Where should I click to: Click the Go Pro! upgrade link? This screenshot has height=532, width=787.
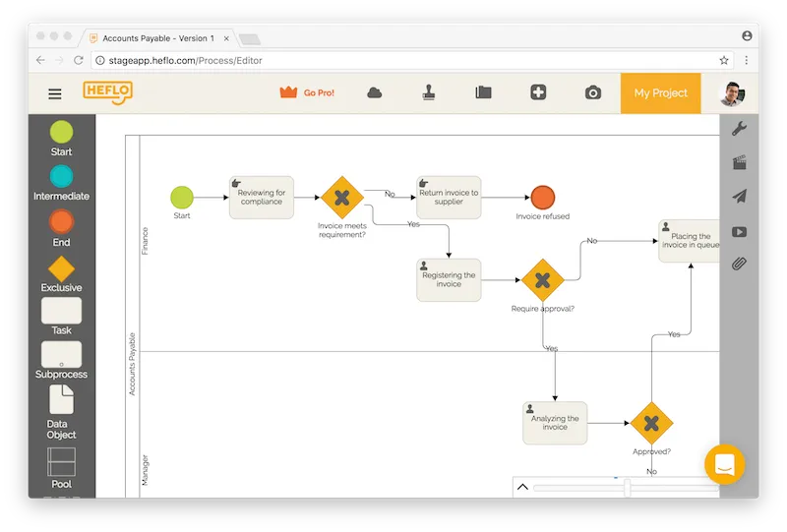point(307,93)
